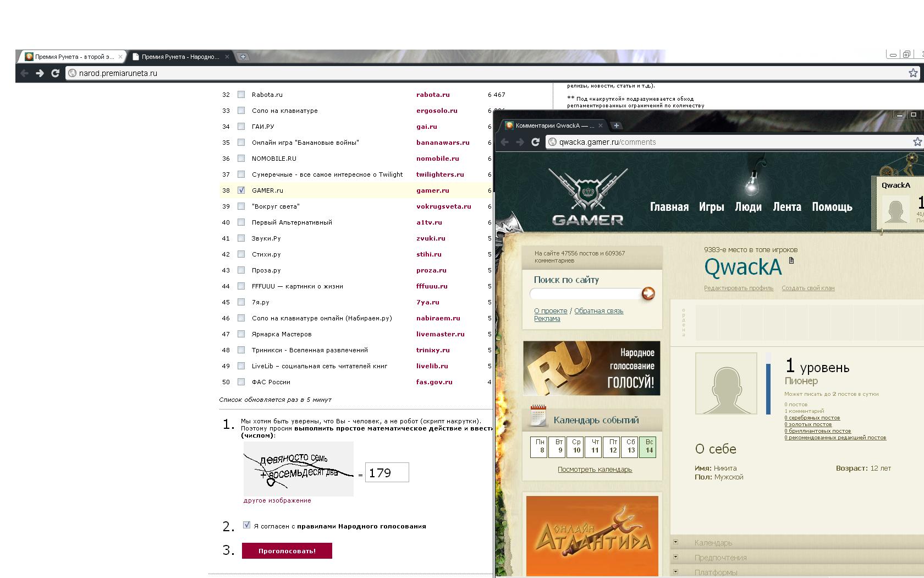Check the Соло на клавиатуре row 33 checkbox
This screenshot has height=578, width=924.
pos(241,111)
